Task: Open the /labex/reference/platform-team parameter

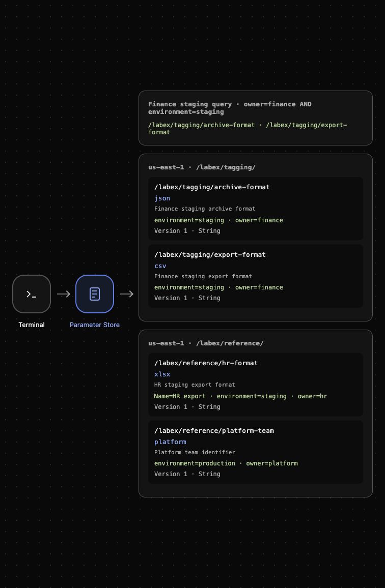Action: (x=256, y=452)
